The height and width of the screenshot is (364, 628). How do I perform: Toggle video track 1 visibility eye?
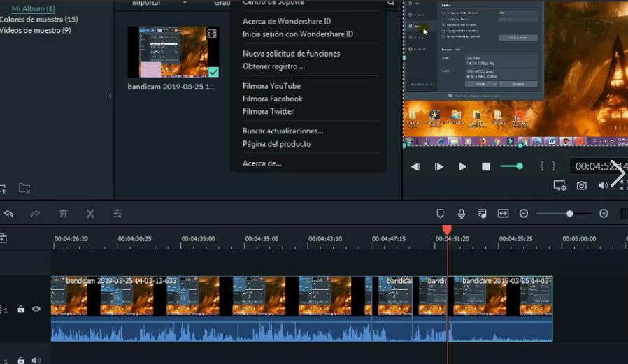tap(36, 309)
